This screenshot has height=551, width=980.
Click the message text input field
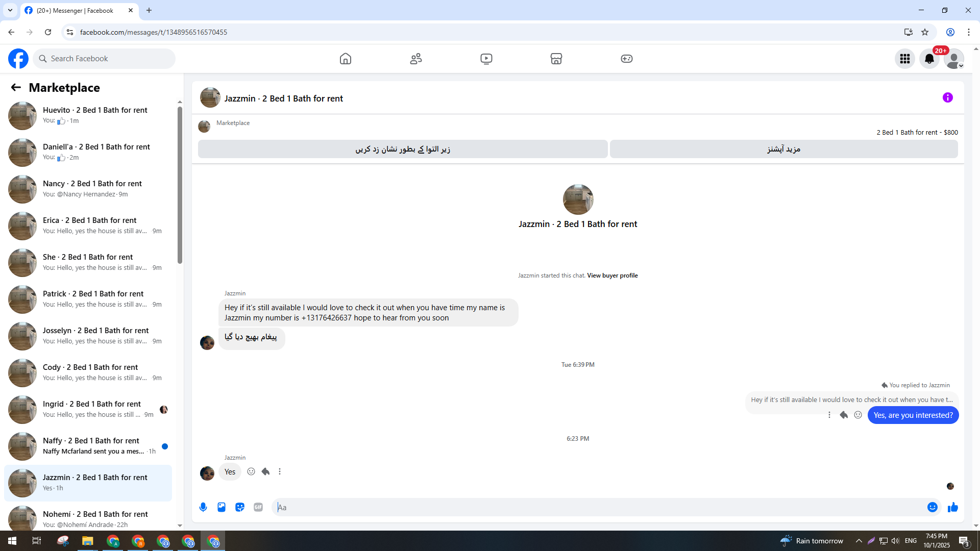pos(597,507)
